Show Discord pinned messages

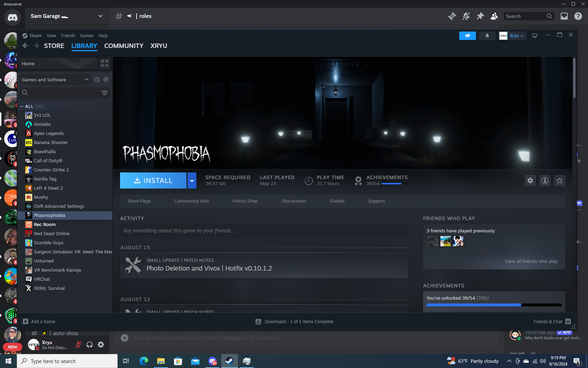480,16
